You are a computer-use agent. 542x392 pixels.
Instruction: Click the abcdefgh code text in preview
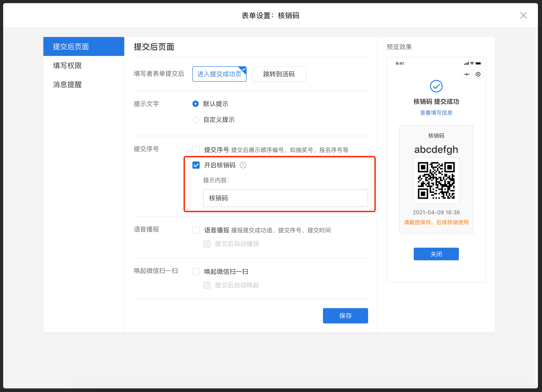point(436,150)
